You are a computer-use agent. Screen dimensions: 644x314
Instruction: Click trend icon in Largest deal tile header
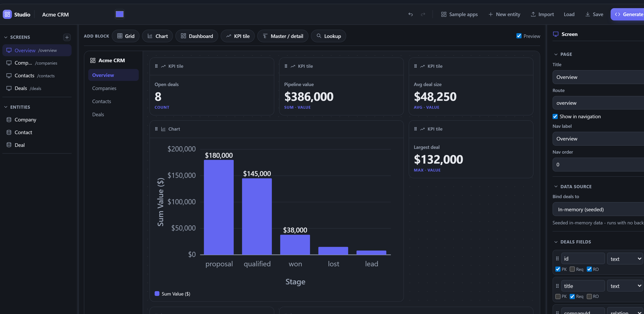(423, 129)
